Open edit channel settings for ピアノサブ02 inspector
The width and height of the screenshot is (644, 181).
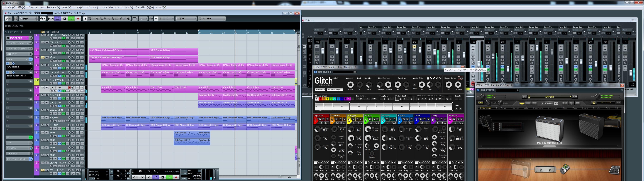[31, 38]
